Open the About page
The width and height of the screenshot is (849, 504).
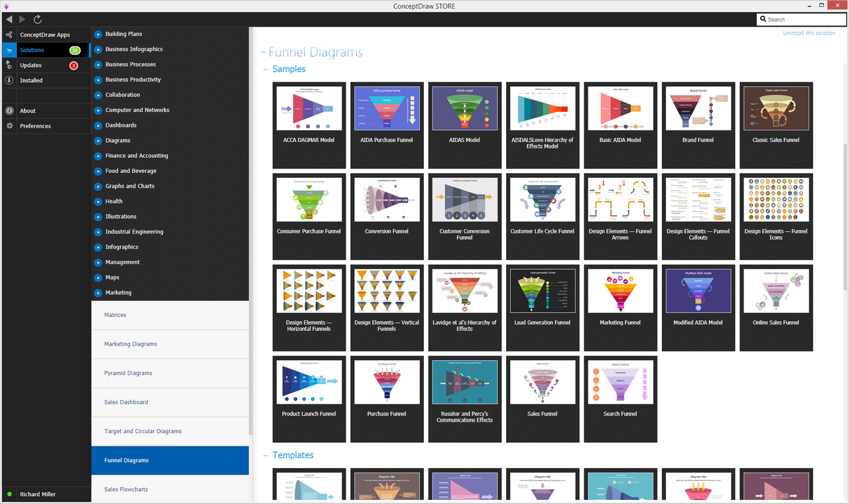(45, 111)
